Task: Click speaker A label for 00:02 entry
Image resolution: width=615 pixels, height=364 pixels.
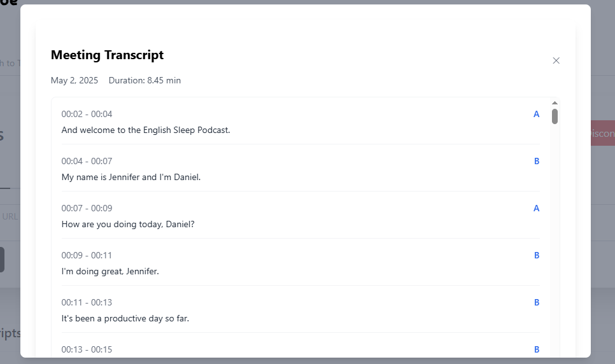Action: (x=536, y=115)
